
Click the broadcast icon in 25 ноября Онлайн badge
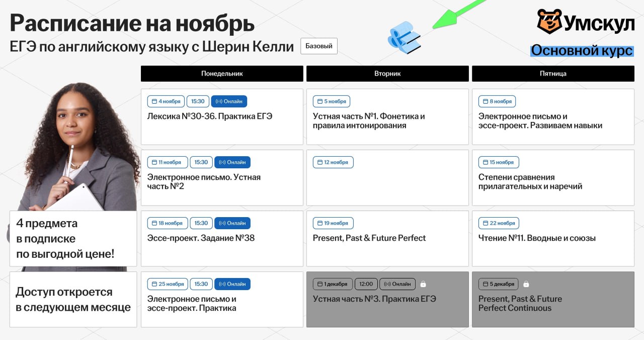point(222,284)
